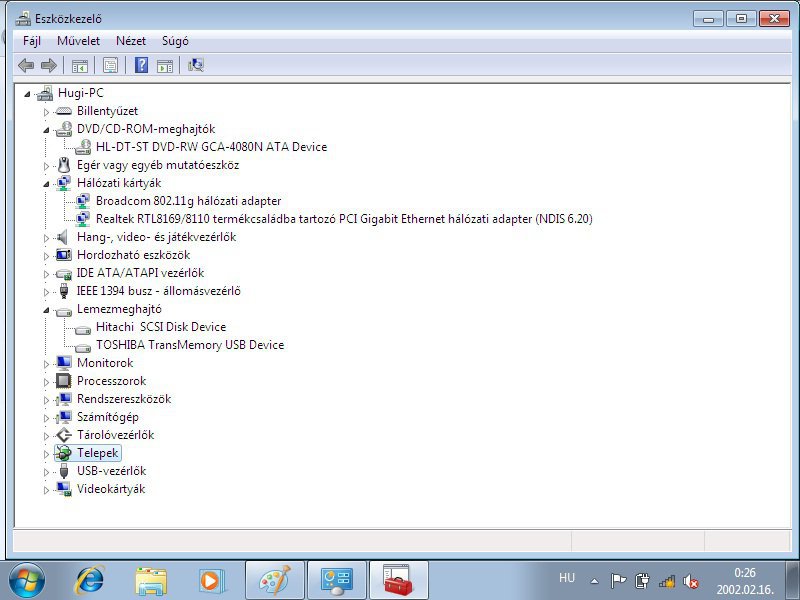Click the power plug tray icon

tap(642, 581)
